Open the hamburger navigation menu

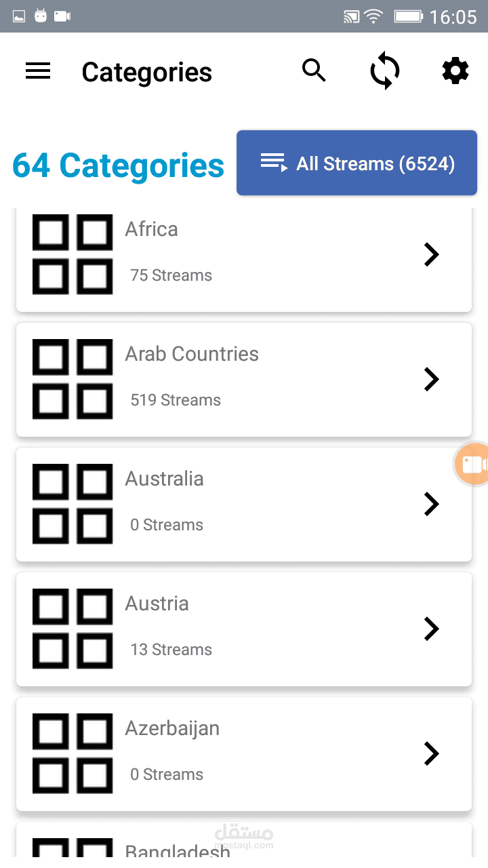pyautogui.click(x=38, y=71)
